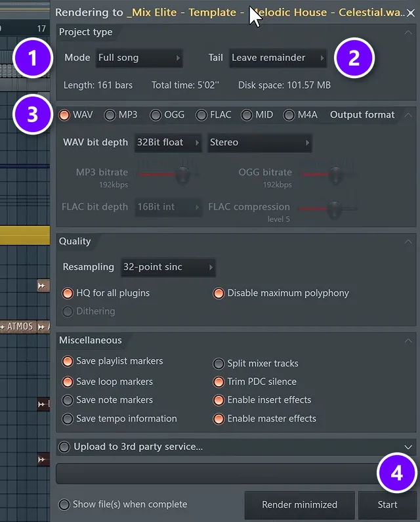
Task: Select the MID output format
Action: click(x=247, y=115)
